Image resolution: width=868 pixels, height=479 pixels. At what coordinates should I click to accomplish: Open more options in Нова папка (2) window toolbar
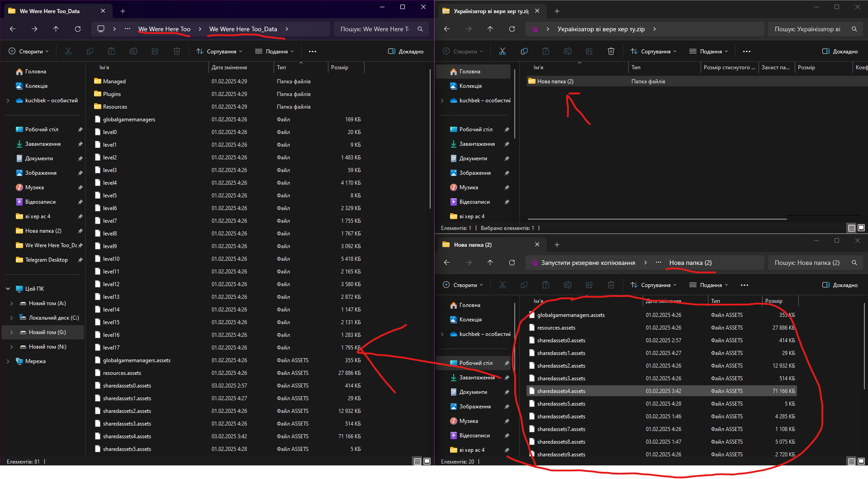point(745,285)
